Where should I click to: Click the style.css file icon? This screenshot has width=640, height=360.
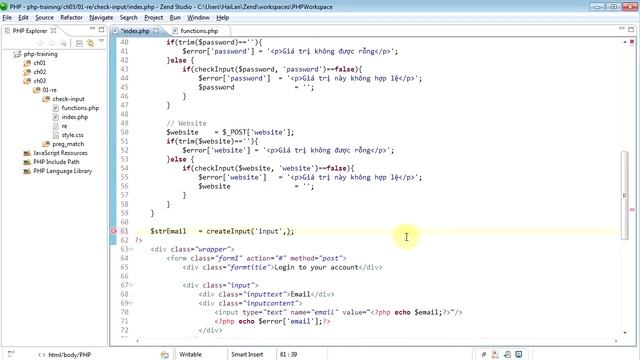coord(56,135)
